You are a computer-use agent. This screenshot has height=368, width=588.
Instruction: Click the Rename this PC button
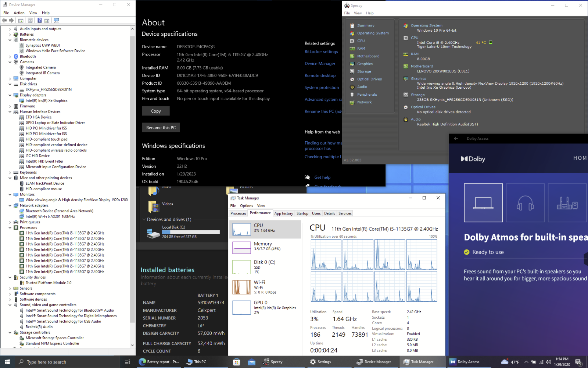pyautogui.click(x=161, y=128)
